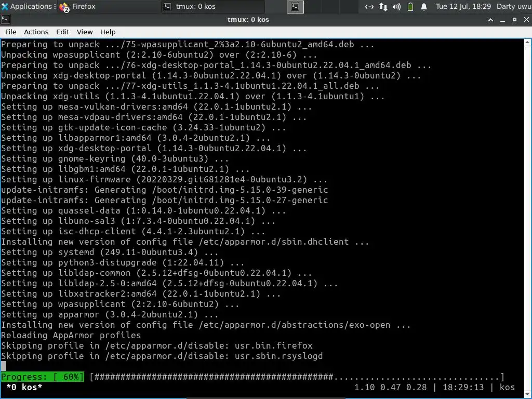Click the Skipping profile usr.sbin.rsyslogd line

[x=162, y=356]
